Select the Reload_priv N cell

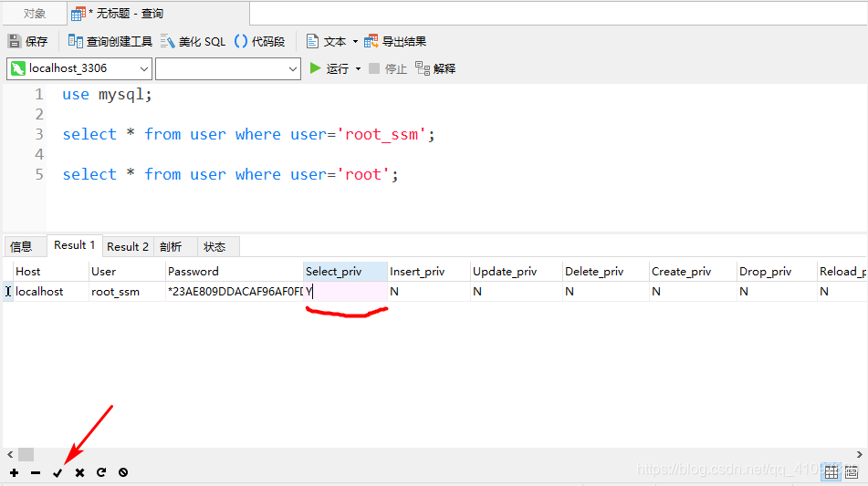tap(842, 292)
